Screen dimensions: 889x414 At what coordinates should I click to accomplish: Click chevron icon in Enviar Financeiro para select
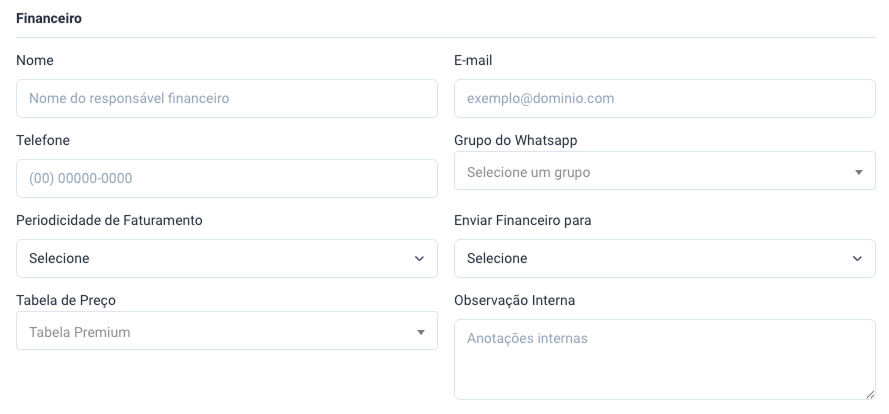[857, 258]
